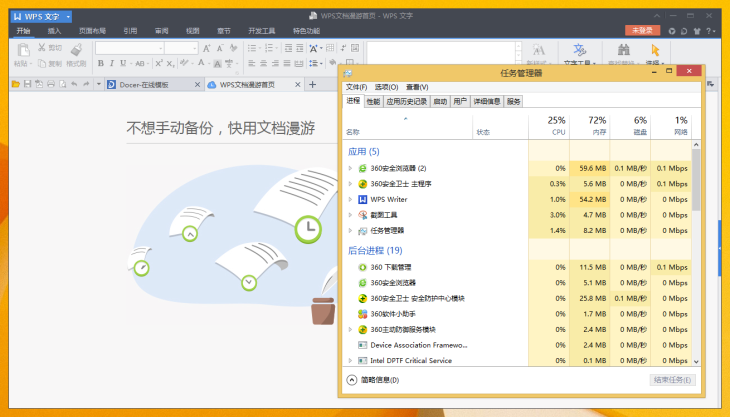730x417 pixels.
Task: Click the 结束任务(E) button
Action: (672, 380)
